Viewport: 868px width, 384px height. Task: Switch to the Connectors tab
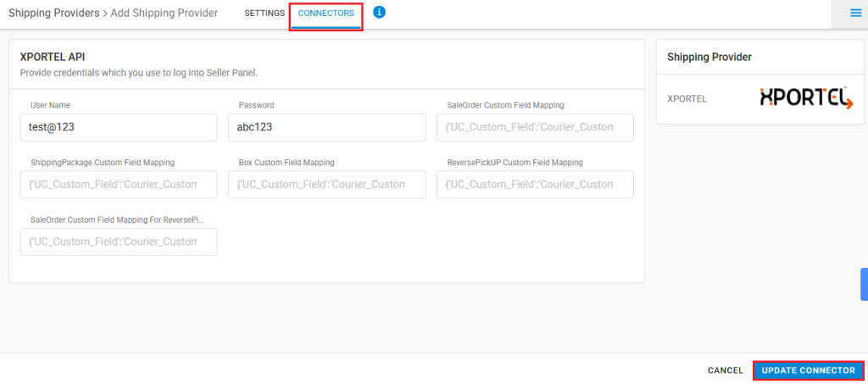[326, 14]
